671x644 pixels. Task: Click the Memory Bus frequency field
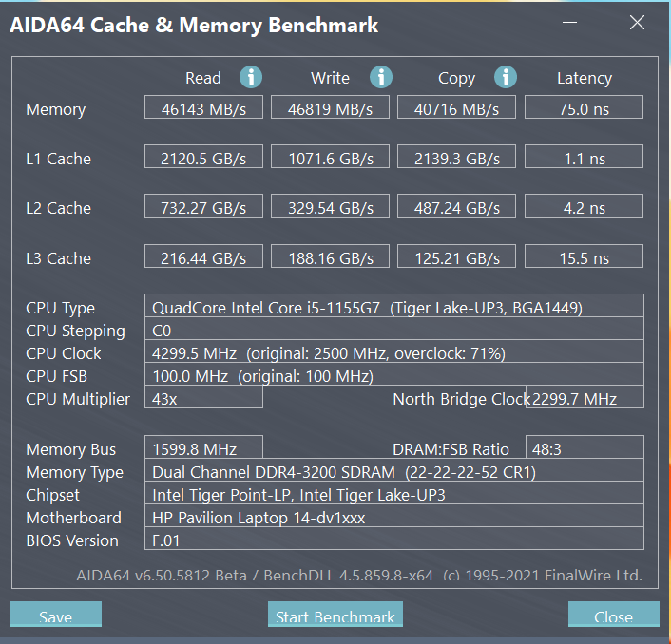coord(204,448)
